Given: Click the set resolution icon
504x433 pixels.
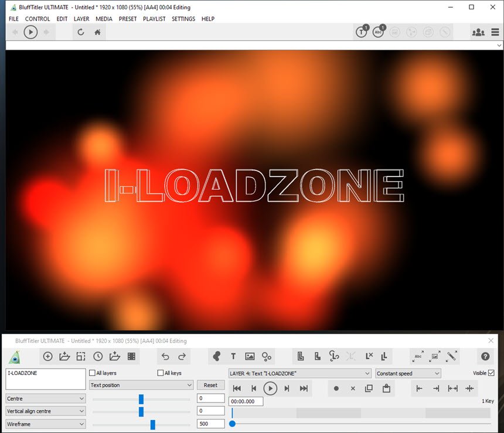Looking at the screenshot, I should pos(81,356).
